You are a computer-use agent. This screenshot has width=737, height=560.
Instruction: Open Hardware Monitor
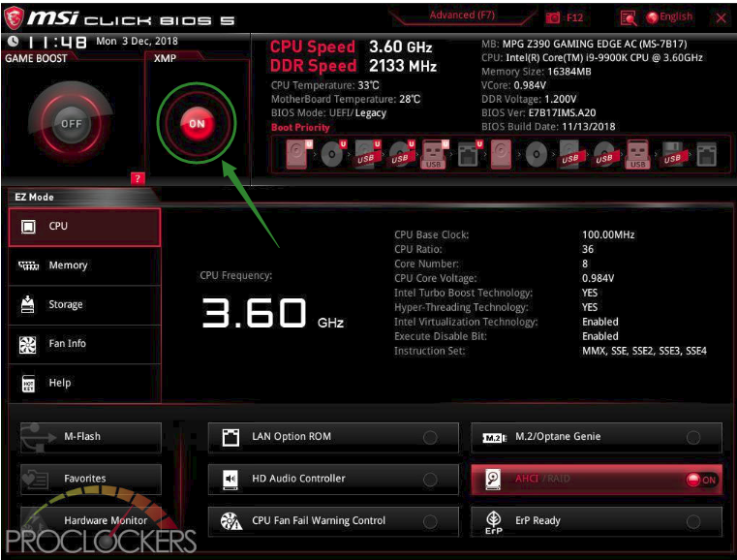91,520
